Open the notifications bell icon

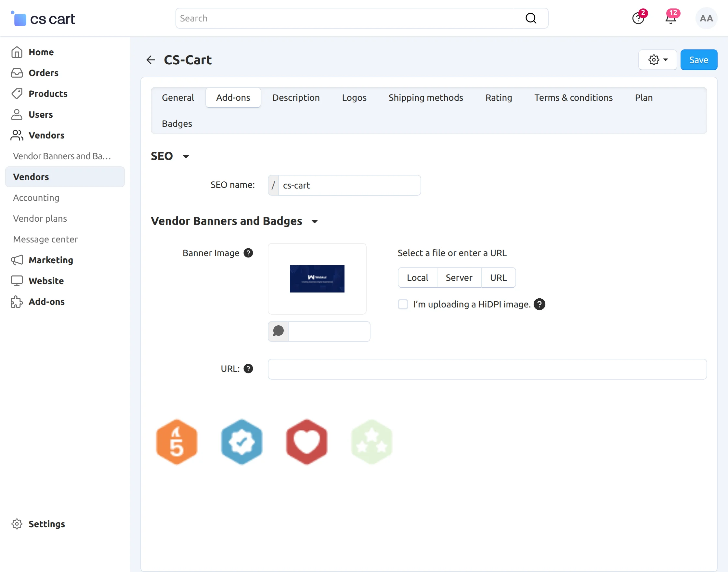coord(670,19)
